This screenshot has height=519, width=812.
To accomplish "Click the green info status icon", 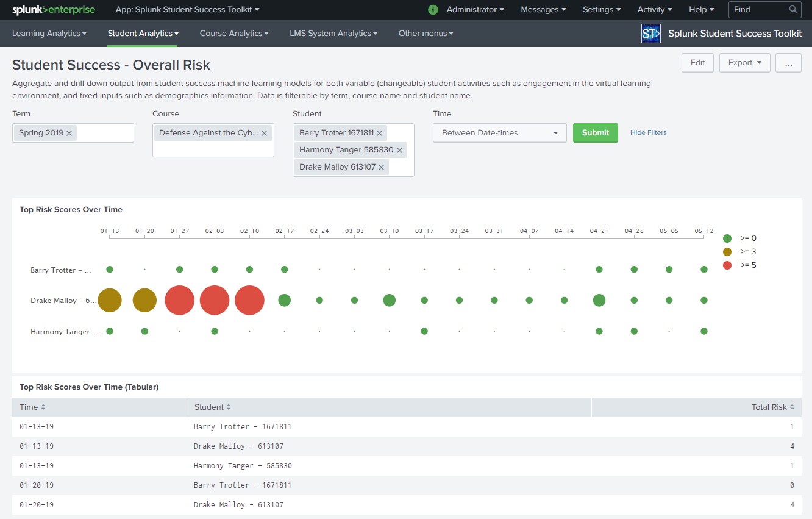I will [433, 10].
